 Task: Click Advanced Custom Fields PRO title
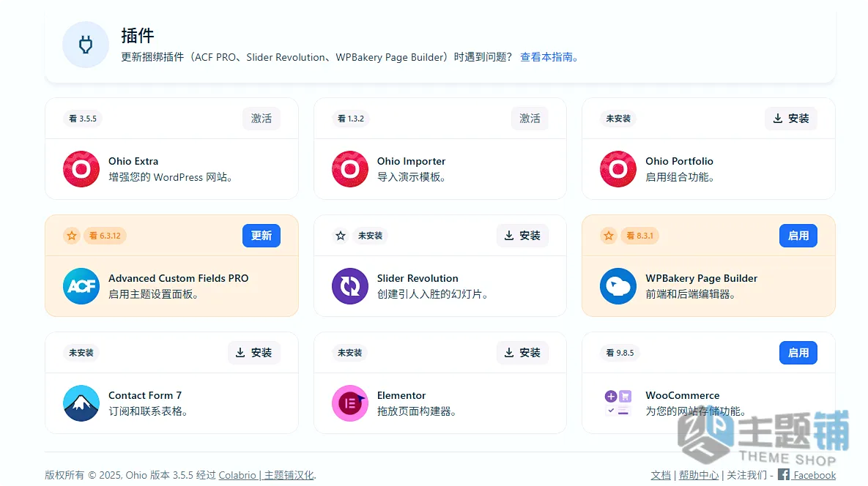pos(178,278)
